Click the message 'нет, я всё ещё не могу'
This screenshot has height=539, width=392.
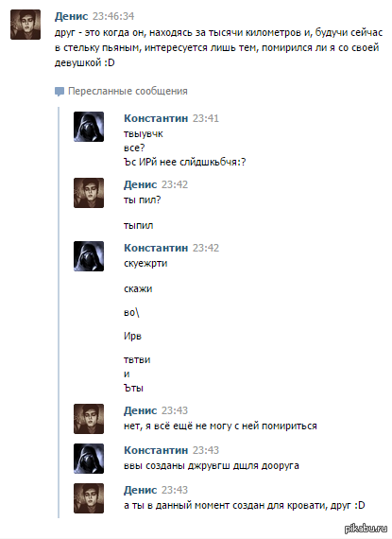tap(220, 426)
